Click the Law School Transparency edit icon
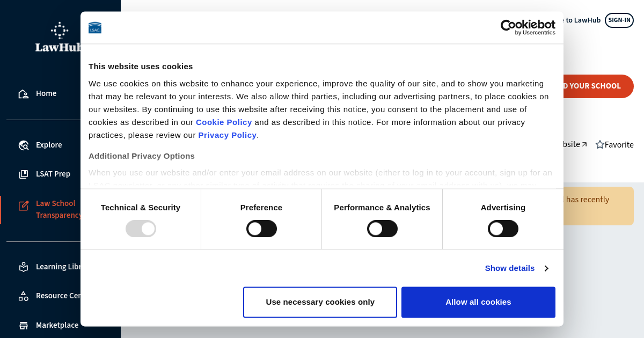This screenshot has height=338, width=644. point(24,205)
